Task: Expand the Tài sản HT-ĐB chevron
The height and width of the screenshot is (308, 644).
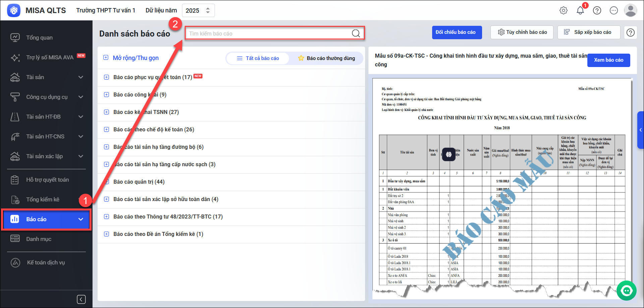Action: [x=81, y=117]
